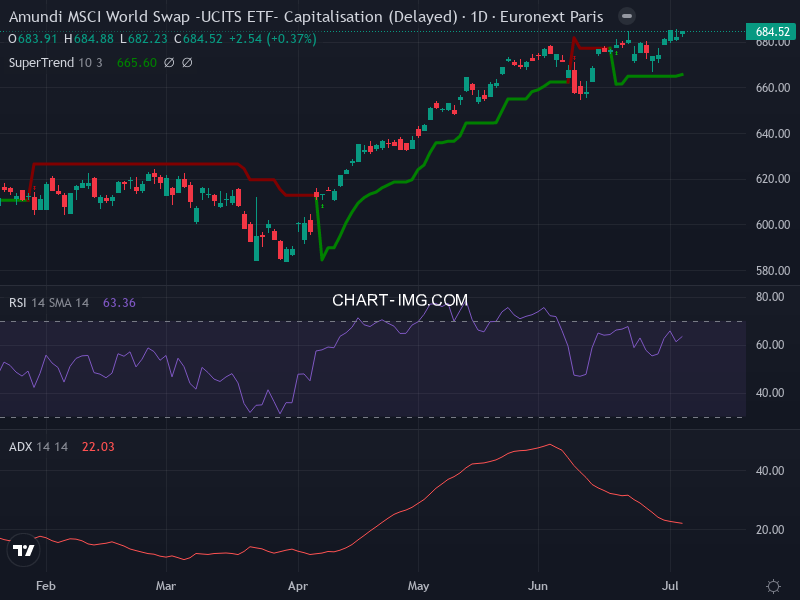Click the 580.00 price axis label
The height and width of the screenshot is (600, 800).
click(772, 271)
